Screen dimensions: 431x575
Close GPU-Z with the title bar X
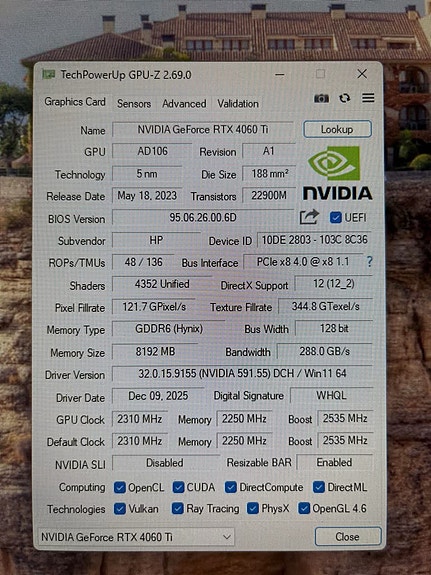362,74
